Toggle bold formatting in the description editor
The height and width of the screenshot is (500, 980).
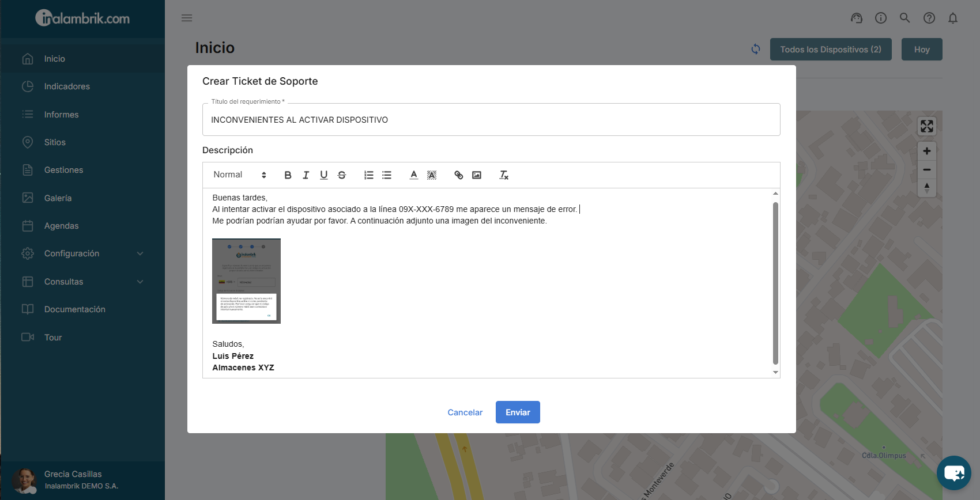point(288,175)
